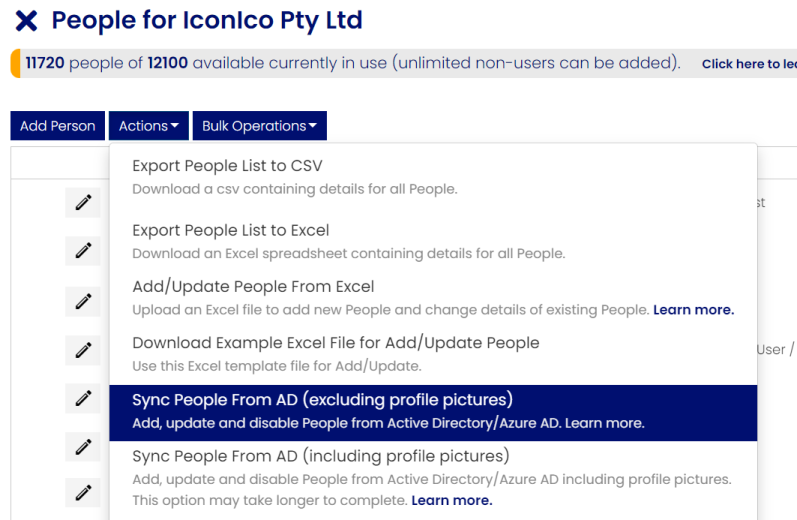Click the third row's pencil edit icon
The width and height of the screenshot is (797, 520).
tap(83, 301)
